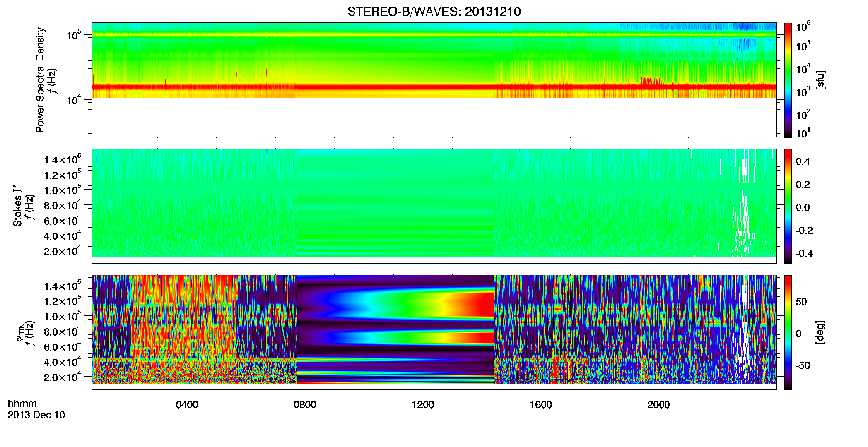Screen dimensions: 868x447
Task: Click the 10⁵ y-axis tick of top panel
Action: coord(74,35)
